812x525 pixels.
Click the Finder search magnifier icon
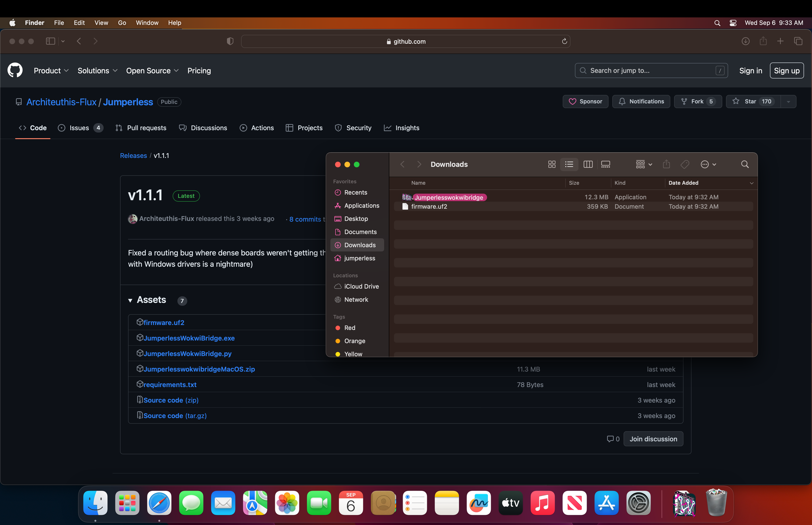pyautogui.click(x=745, y=164)
